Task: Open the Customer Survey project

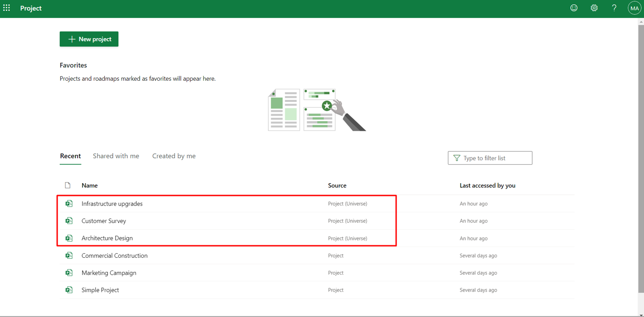Action: (104, 221)
